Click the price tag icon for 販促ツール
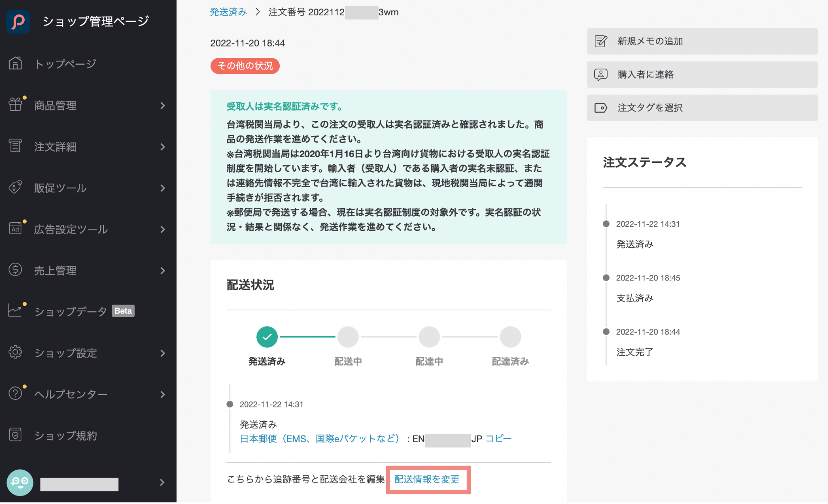This screenshot has width=828, height=504. (x=15, y=188)
